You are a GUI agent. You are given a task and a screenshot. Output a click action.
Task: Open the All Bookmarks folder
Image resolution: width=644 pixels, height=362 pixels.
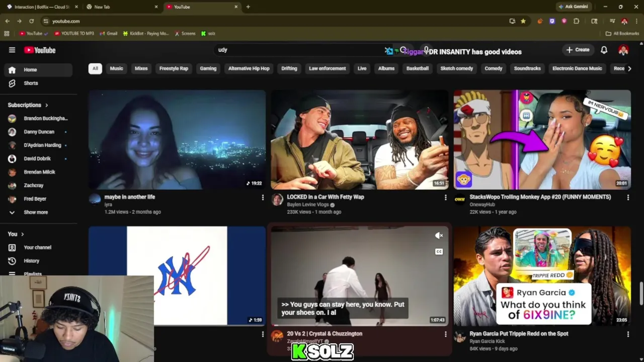(x=622, y=34)
